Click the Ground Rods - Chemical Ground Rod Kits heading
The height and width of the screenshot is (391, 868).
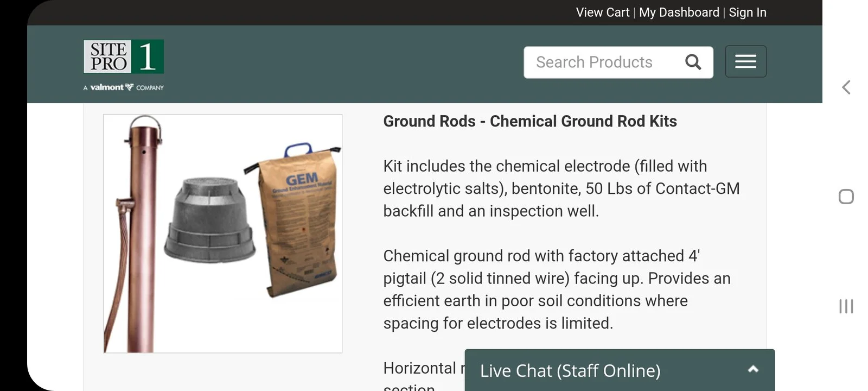(x=530, y=121)
